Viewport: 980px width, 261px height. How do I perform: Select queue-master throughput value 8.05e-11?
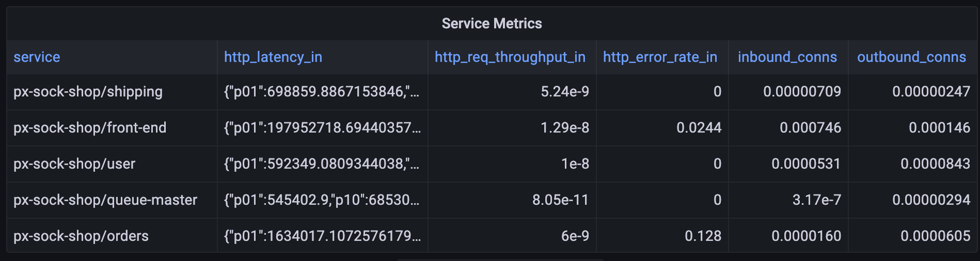(560, 200)
